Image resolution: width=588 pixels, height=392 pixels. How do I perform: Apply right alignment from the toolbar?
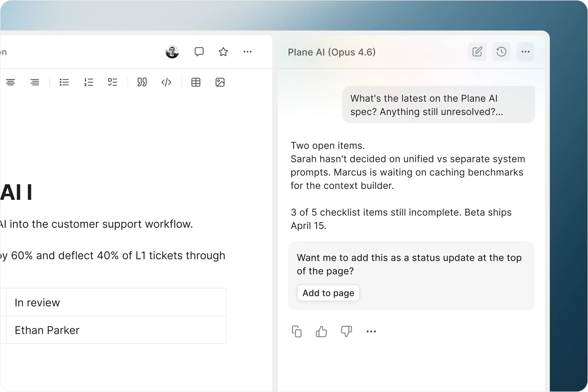(35, 82)
